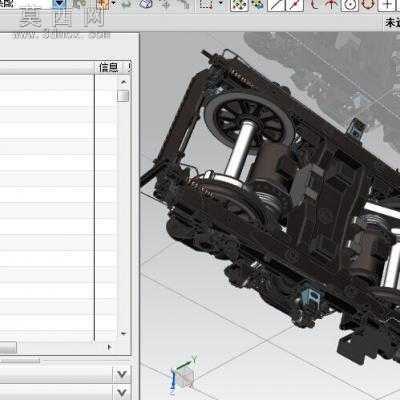400x400 pixels.
Task: Click the 3D box object icon
Action: point(146,4)
